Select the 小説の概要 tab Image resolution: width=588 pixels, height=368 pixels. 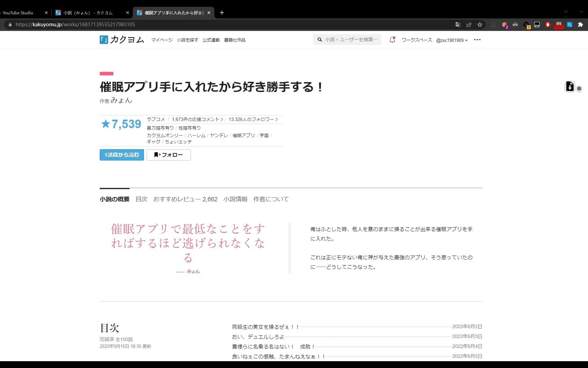tap(115, 199)
